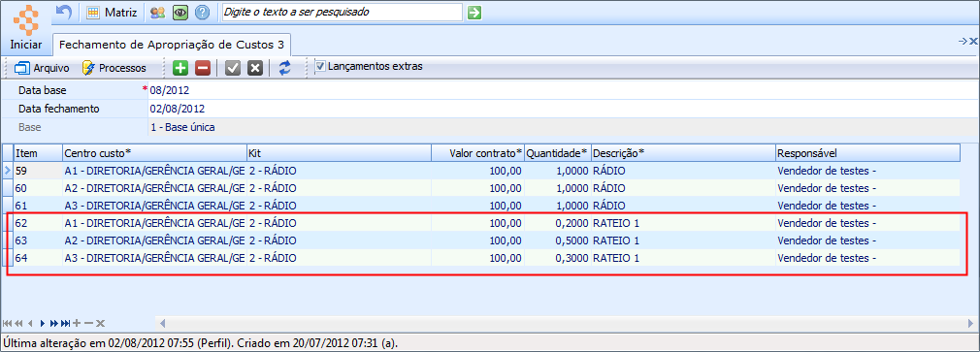This screenshot has height=352, width=980.
Task: Cancel changes with dark X icon
Action: click(254, 68)
